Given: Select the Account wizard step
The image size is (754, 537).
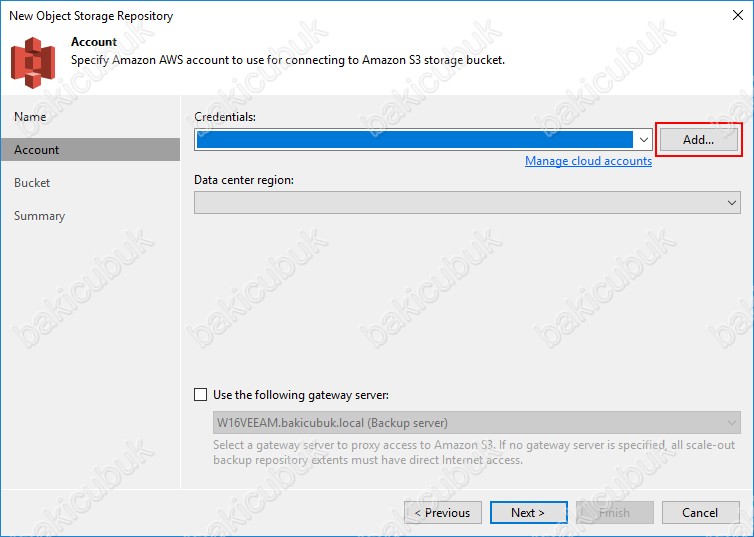Looking at the screenshot, I should 90,150.
